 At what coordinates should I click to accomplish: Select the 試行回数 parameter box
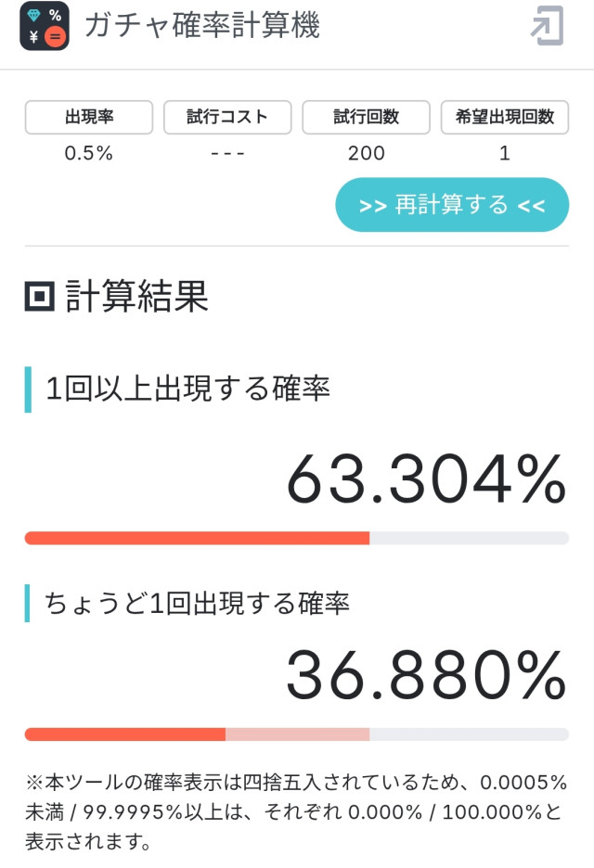[366, 117]
